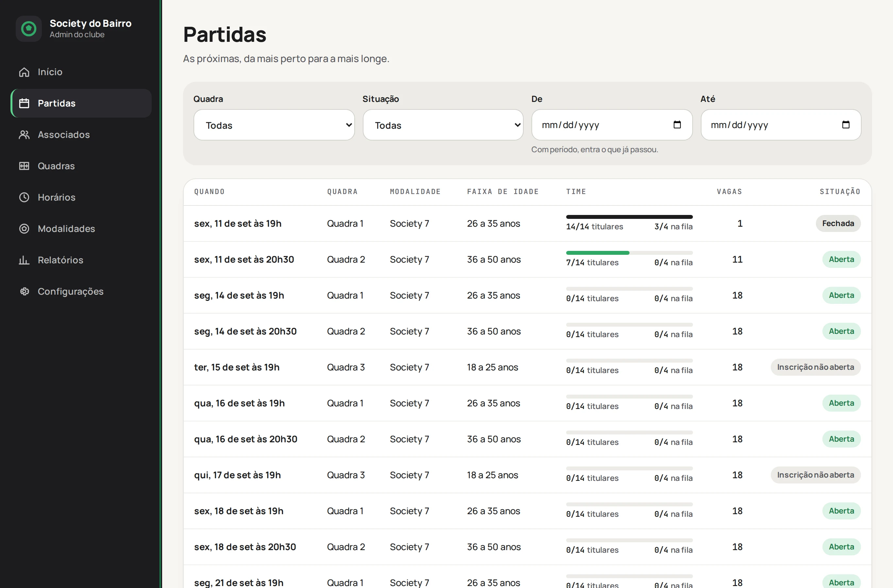This screenshot has height=588, width=893.
Task: Click the clock icon beside Horários
Action: 24,197
